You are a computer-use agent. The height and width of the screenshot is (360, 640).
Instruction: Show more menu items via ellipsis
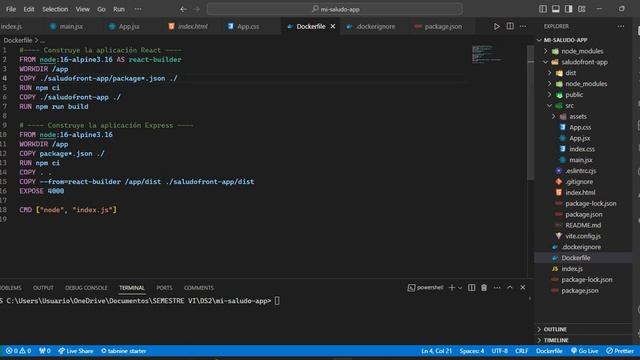pos(138,9)
